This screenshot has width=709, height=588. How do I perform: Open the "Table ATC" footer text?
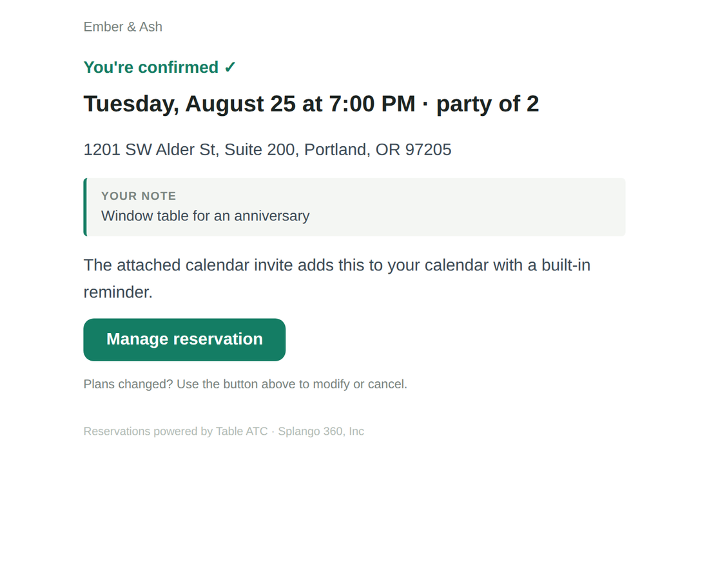242,432
